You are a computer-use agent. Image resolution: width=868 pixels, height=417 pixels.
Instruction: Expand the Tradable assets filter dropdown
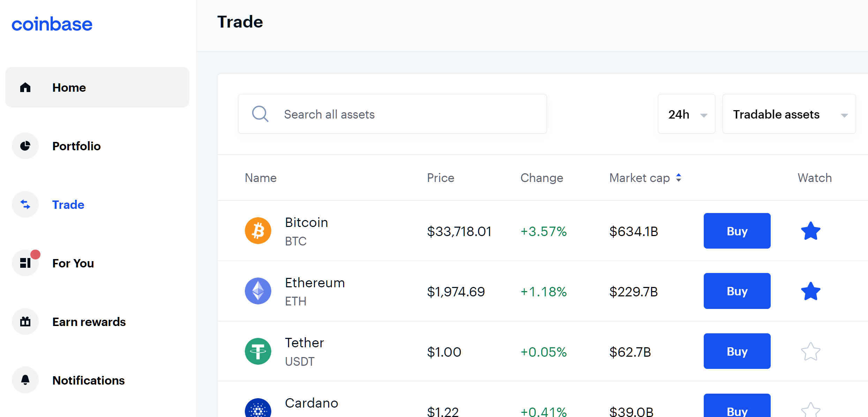789,114
